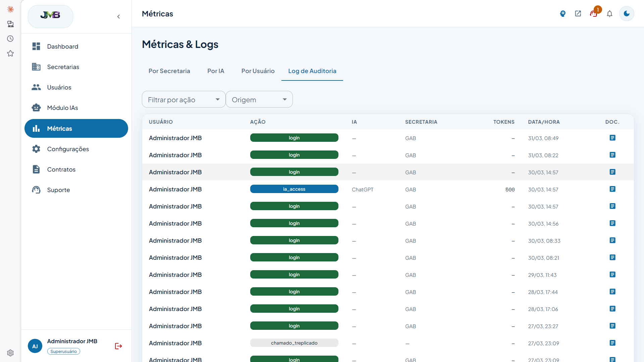Click the external link icon in the header

click(578, 14)
